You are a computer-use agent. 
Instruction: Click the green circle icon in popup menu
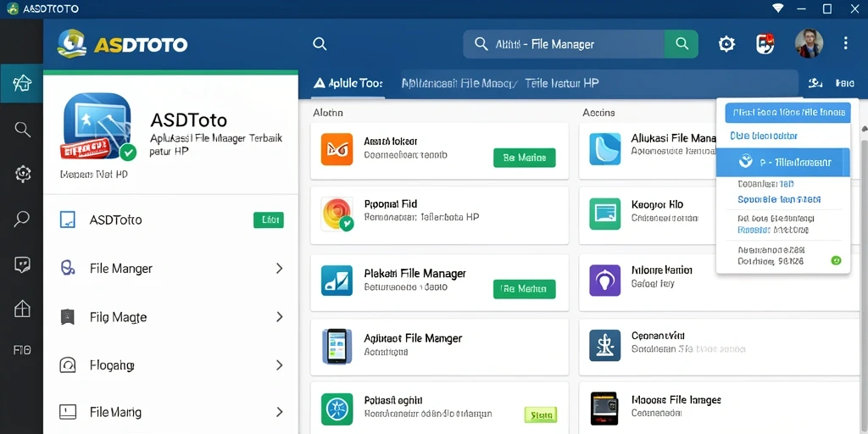tap(837, 260)
